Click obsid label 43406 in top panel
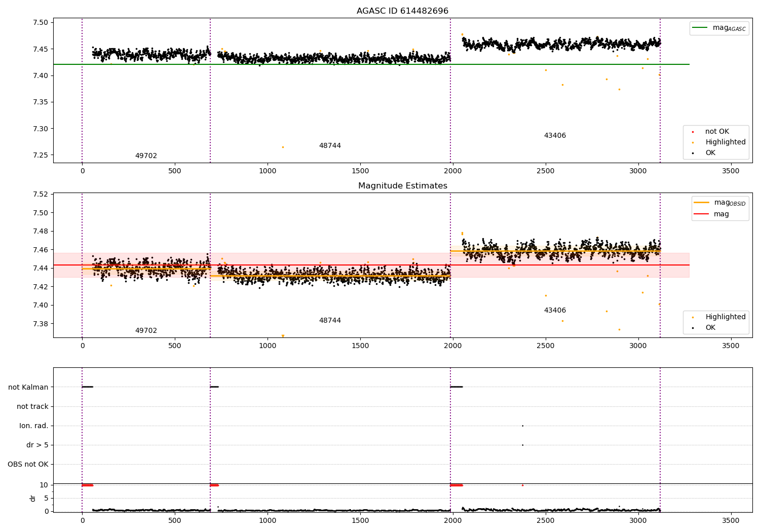Image resolution: width=760 pixels, height=532 pixels. pos(555,136)
